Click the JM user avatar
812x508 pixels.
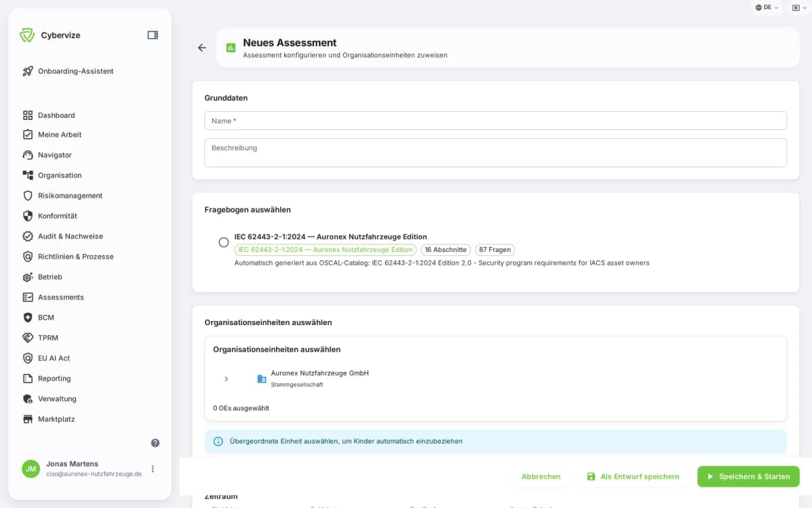coord(31,469)
